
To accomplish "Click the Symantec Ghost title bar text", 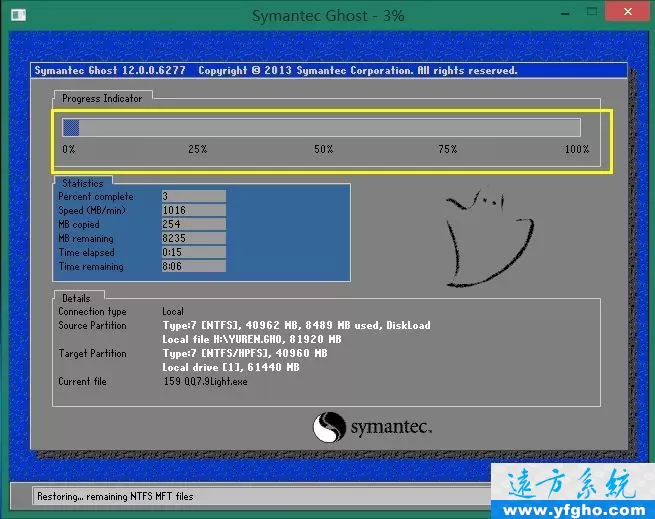I will [x=327, y=15].
